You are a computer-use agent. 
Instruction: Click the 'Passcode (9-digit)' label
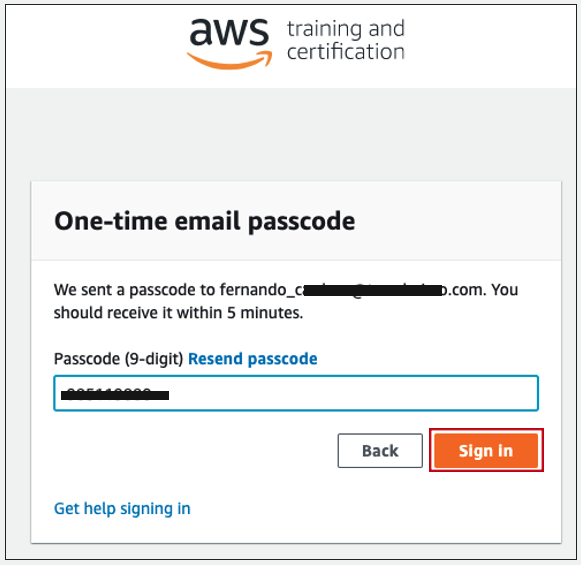coord(119,359)
